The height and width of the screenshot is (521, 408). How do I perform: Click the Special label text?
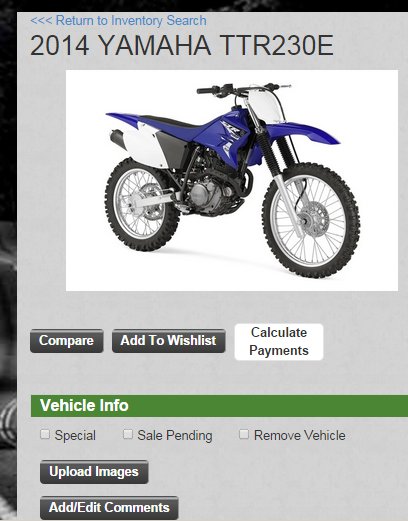click(75, 435)
